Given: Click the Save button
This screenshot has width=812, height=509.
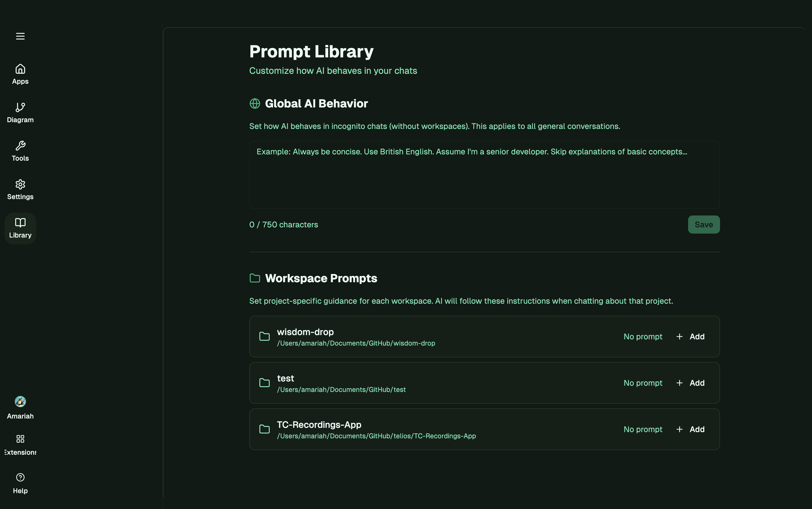Looking at the screenshot, I should 704,225.
